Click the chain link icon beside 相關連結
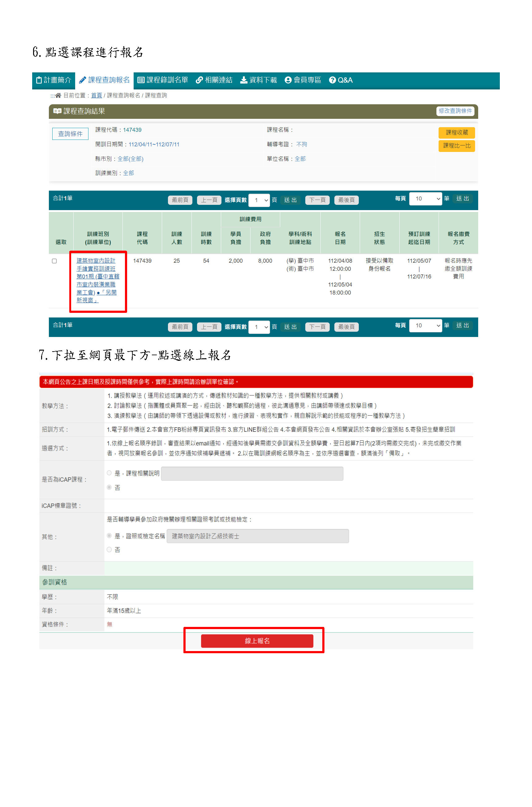Image resolution: width=532 pixels, height=807 pixels. (x=199, y=80)
